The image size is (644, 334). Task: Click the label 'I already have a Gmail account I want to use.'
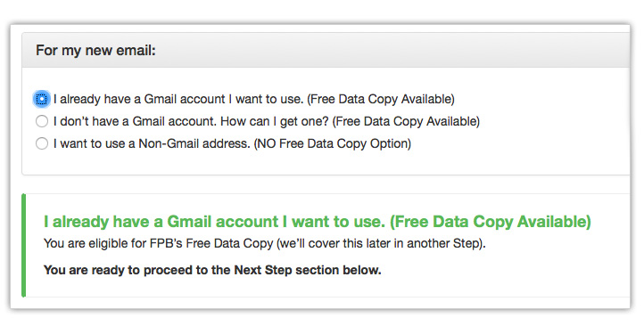tap(178, 99)
